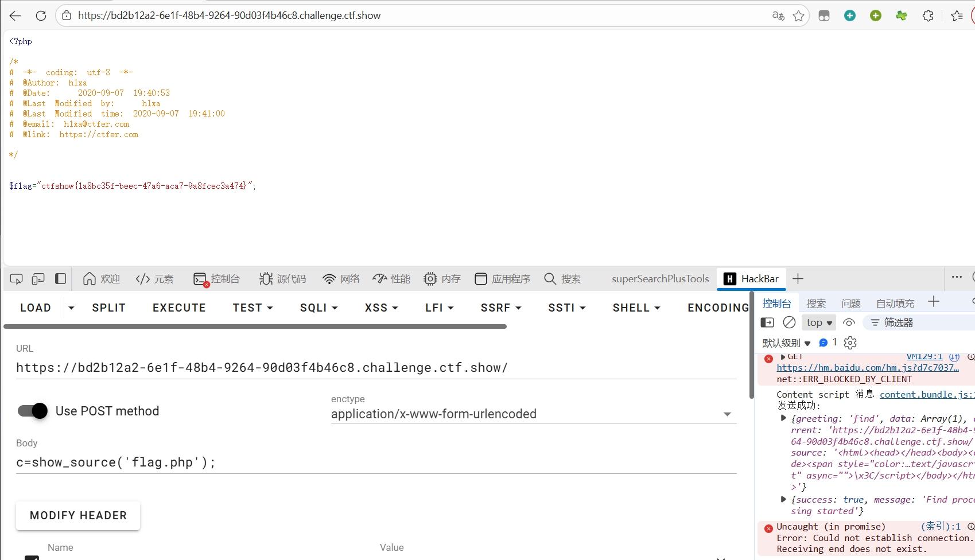The width and height of the screenshot is (975, 560).
Task: Open the 性能 performance tab
Action: click(391, 279)
